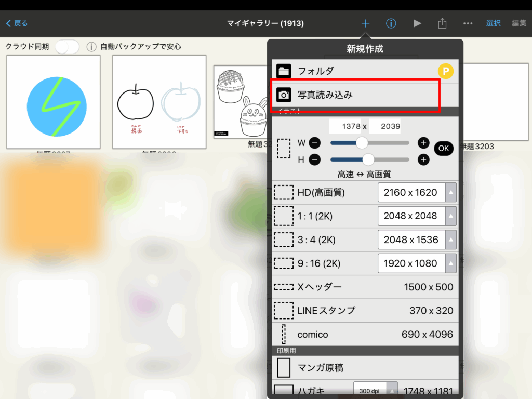Tap the plus icon to create new canvas
Viewport: 532px width, 399px height.
pos(365,23)
